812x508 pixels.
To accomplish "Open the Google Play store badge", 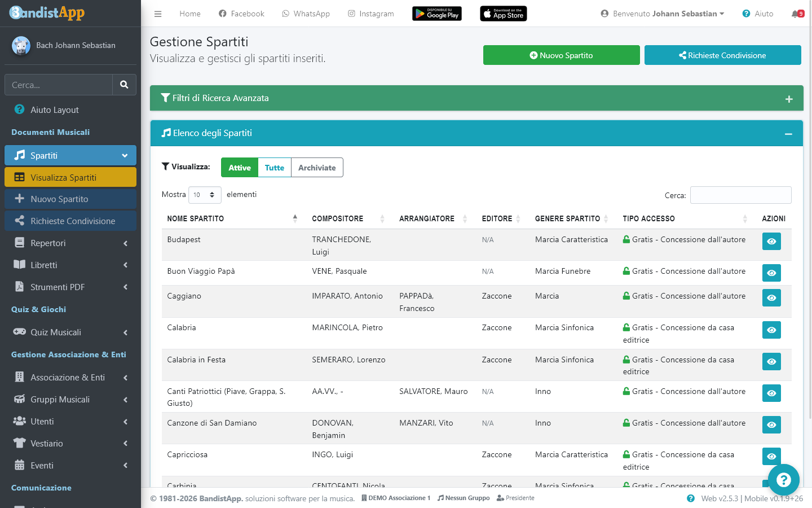I will 437,14.
